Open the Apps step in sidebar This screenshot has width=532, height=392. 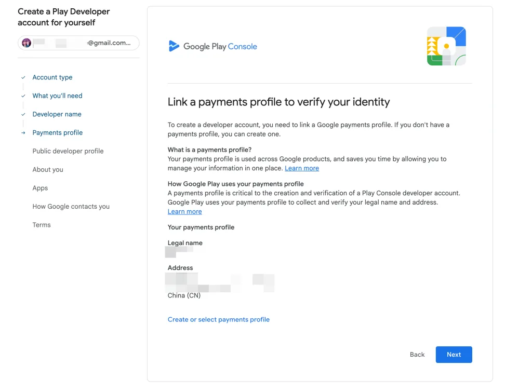[40, 188]
